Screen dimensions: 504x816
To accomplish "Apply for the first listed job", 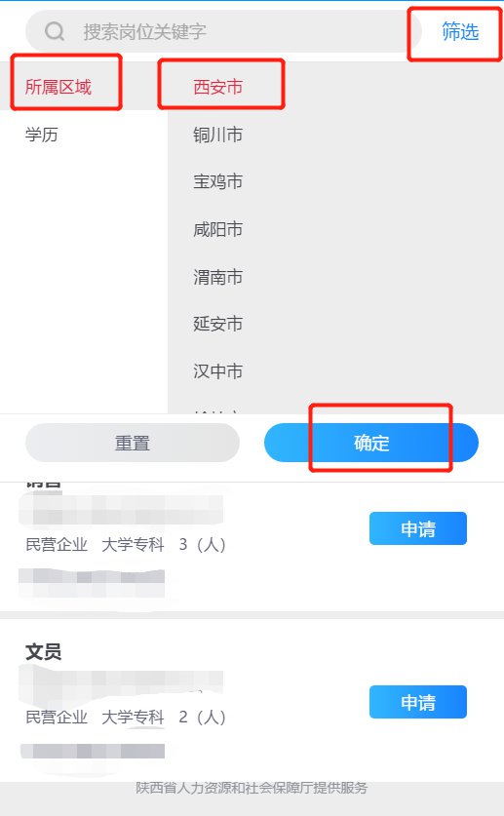I will coord(418,528).
